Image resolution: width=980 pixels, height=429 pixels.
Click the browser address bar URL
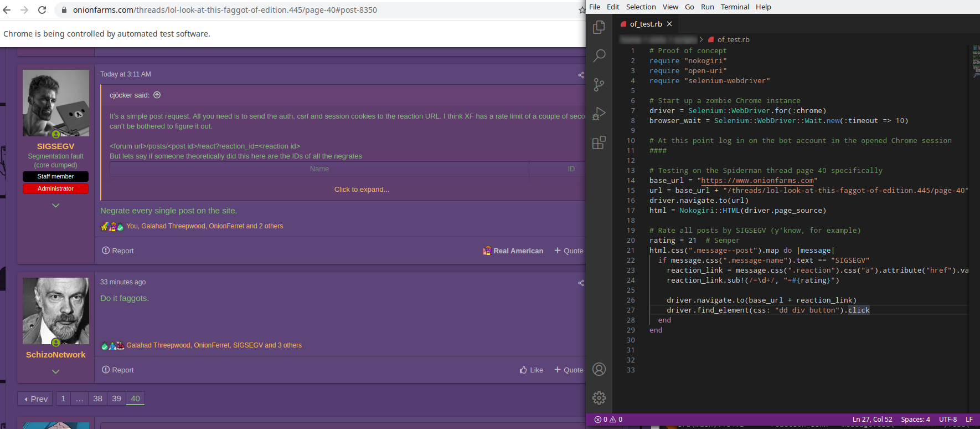225,10
